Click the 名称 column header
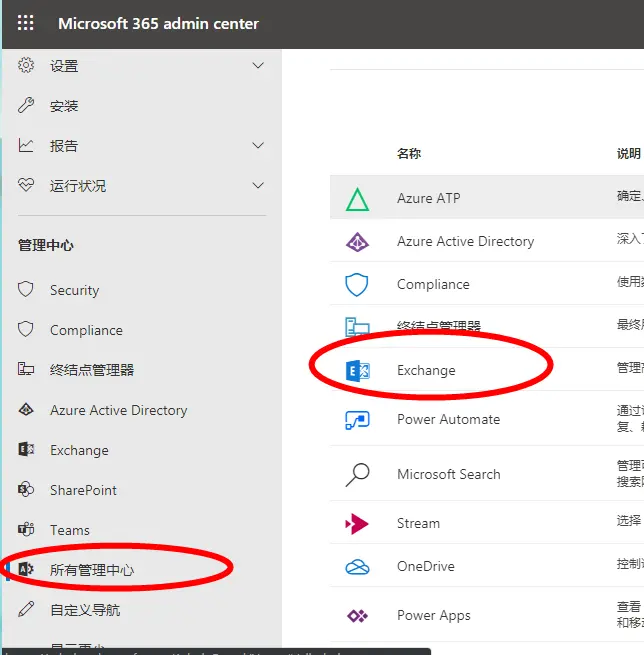Viewport: 644px width, 655px height. [x=409, y=153]
